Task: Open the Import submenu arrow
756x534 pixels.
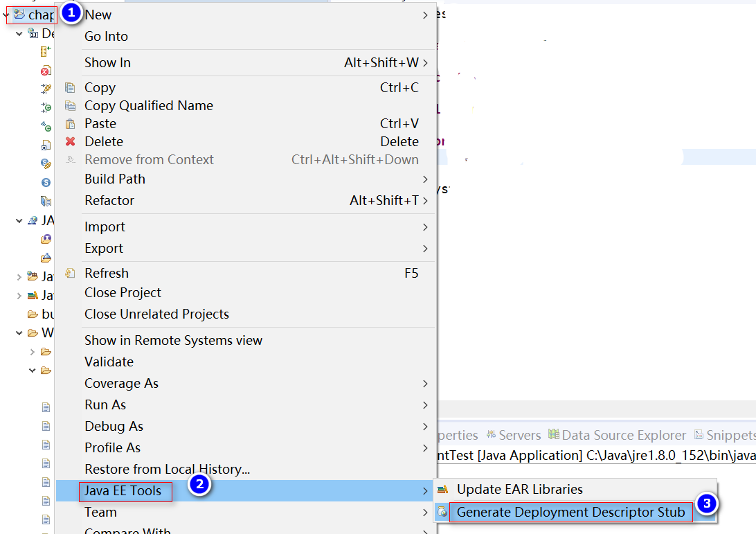Action: pos(425,226)
